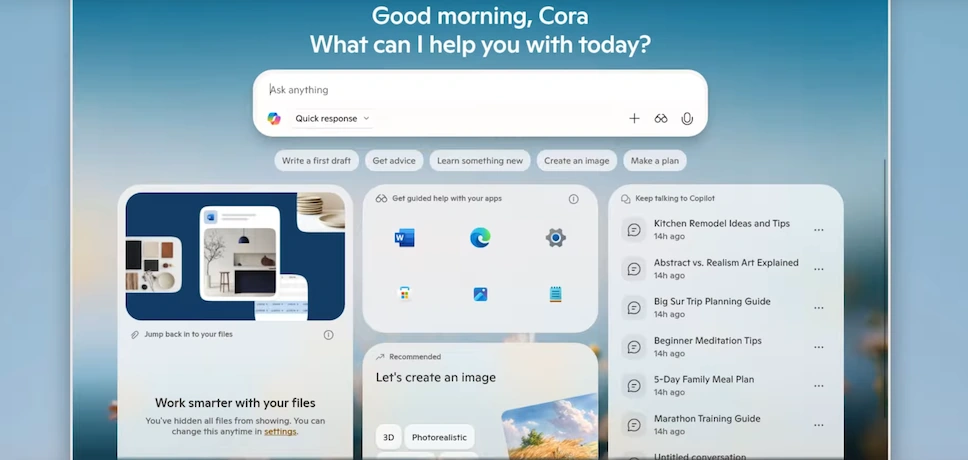The height and width of the screenshot is (460, 968).
Task: Open more options for Big Sur Trip conversation
Action: (x=819, y=308)
